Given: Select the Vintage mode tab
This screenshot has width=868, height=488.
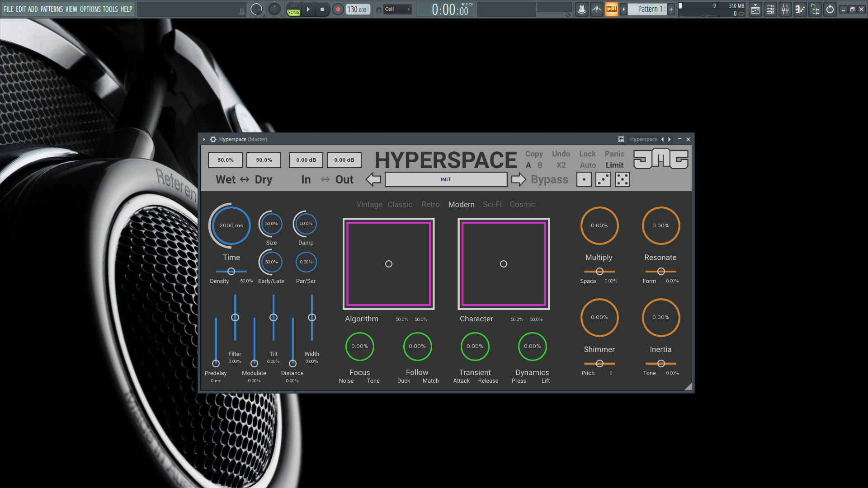Looking at the screenshot, I should 369,205.
